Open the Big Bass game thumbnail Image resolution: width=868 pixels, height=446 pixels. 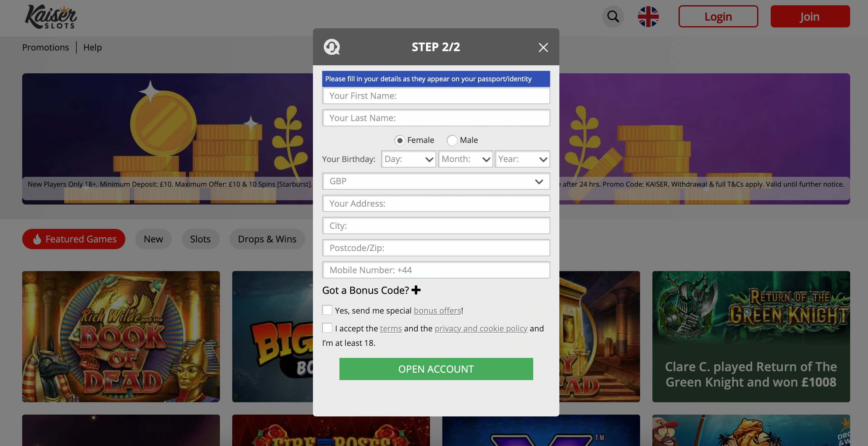pos(273,337)
